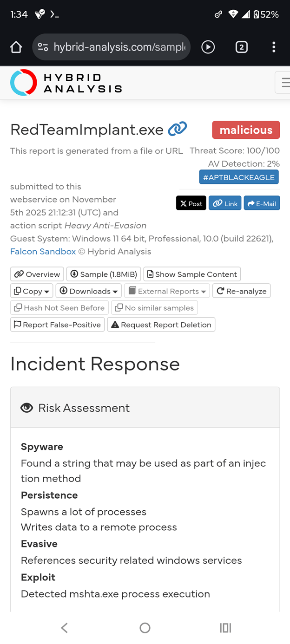The height and width of the screenshot is (644, 290).
Task: Click Show Sample Content button
Action: point(192,274)
